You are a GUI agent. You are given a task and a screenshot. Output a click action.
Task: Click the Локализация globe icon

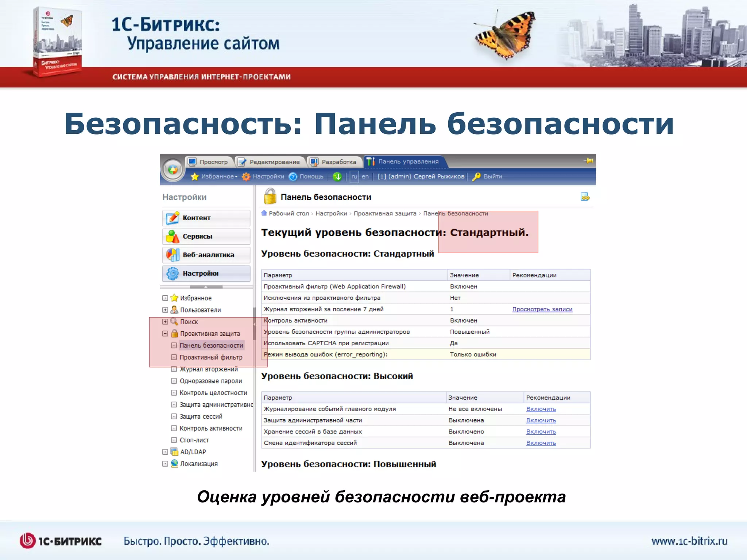click(x=174, y=464)
